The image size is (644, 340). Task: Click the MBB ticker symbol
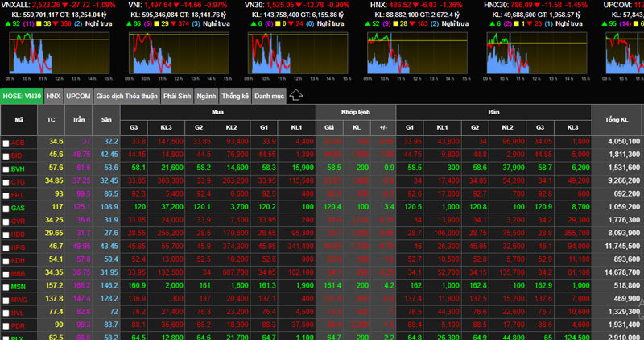[18, 272]
